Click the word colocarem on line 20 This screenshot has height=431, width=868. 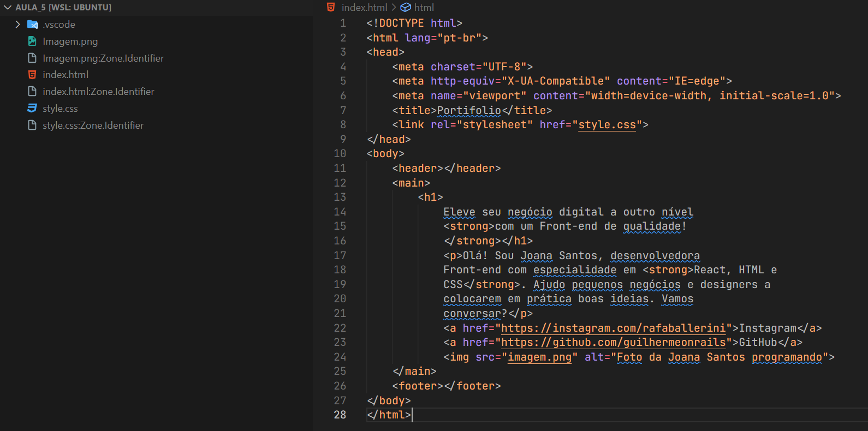click(472, 299)
